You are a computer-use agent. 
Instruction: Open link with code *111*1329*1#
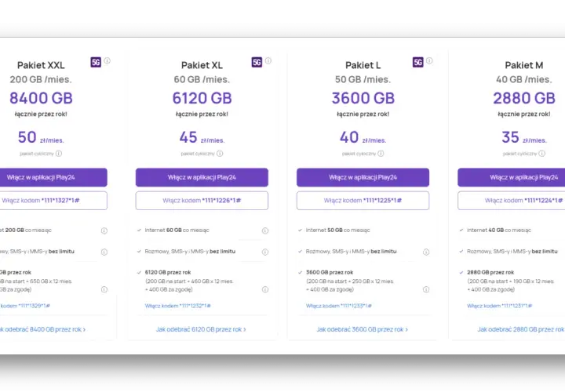coord(25,306)
